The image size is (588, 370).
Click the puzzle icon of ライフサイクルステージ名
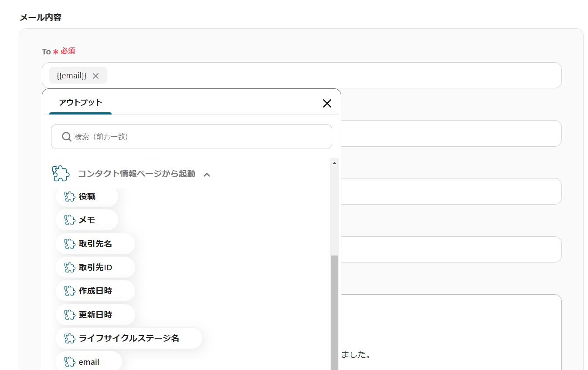(70, 338)
